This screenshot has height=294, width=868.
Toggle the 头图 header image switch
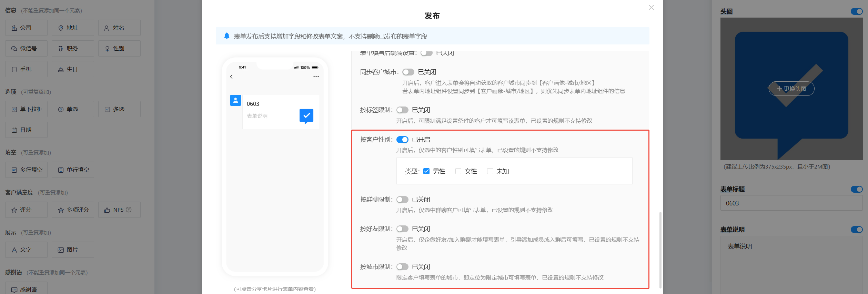point(857,11)
